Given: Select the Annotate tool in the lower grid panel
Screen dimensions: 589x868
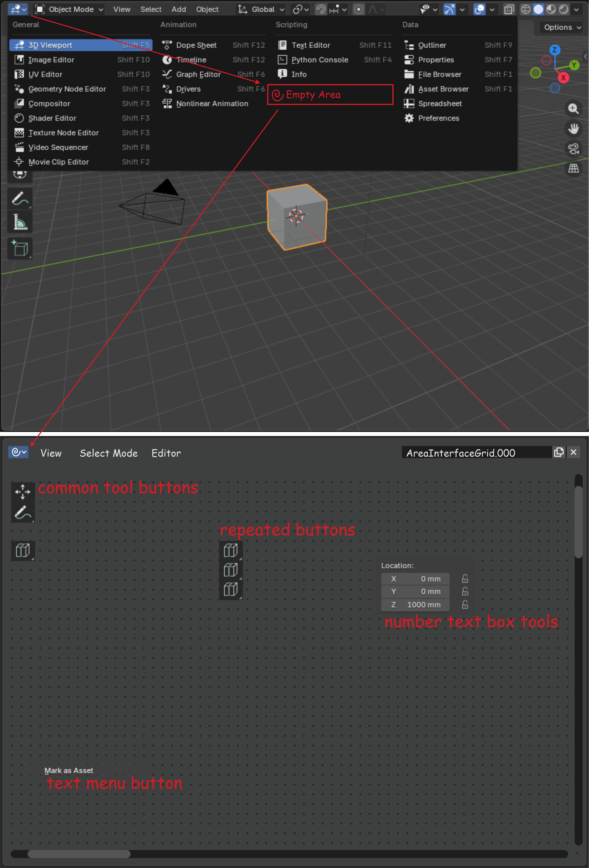Looking at the screenshot, I should click(x=23, y=512).
